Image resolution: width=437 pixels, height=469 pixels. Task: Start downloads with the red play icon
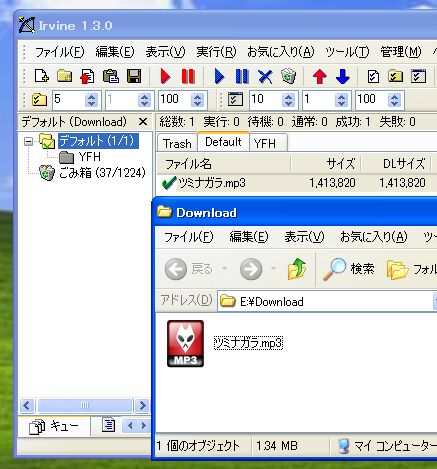pos(165,76)
